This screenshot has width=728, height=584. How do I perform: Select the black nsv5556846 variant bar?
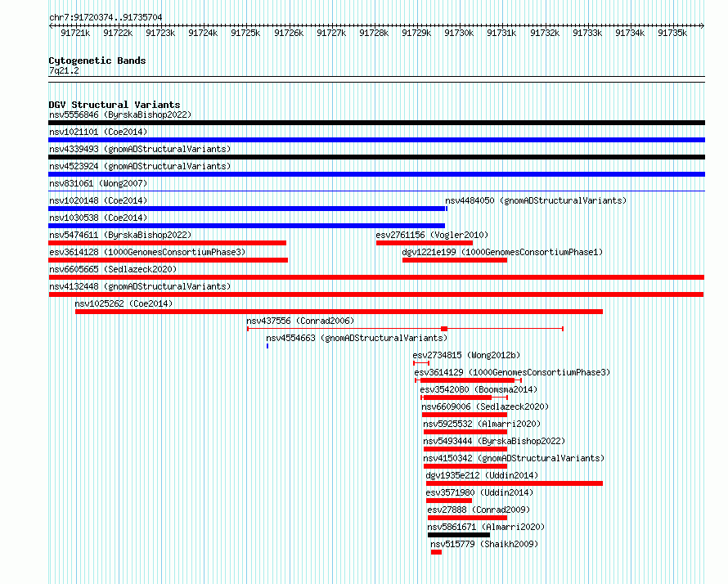coord(376,123)
